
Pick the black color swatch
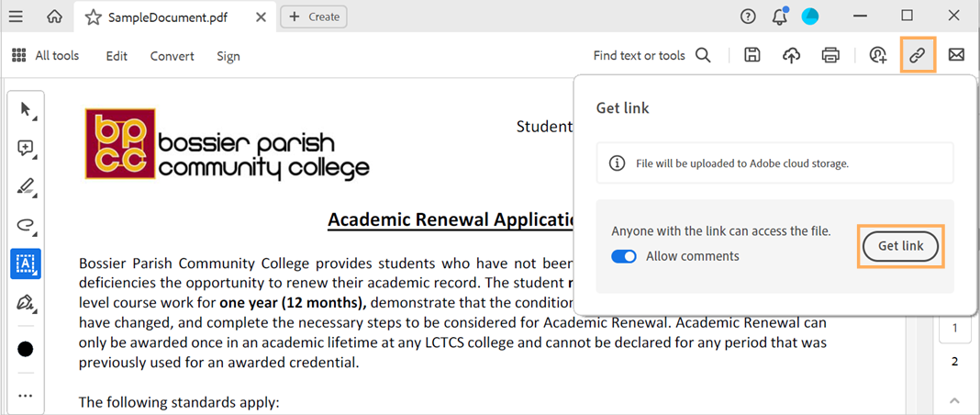pyautogui.click(x=26, y=349)
